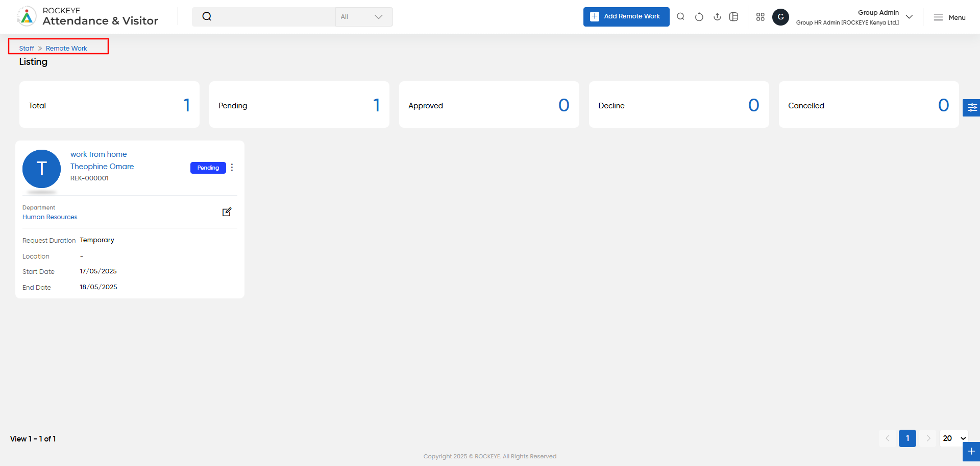Click the Staff breadcrumb link

click(x=27, y=48)
